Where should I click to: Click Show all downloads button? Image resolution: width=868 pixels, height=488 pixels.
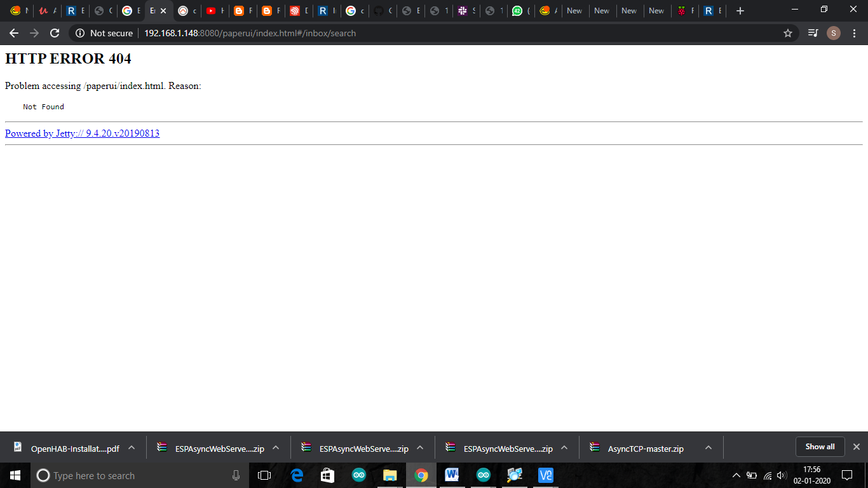tap(820, 447)
